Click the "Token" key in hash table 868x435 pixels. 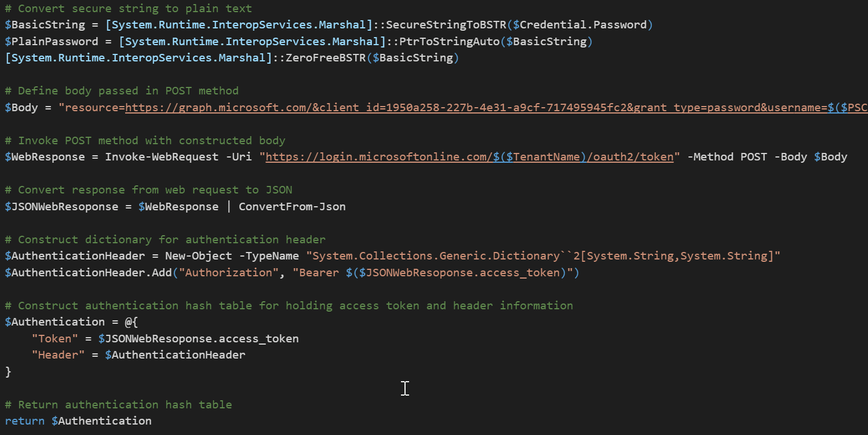pos(55,338)
